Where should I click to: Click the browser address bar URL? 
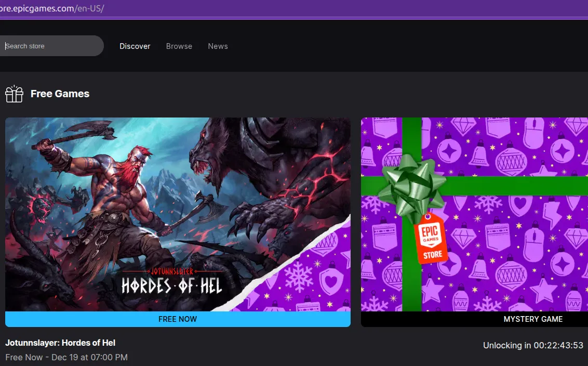click(x=52, y=8)
